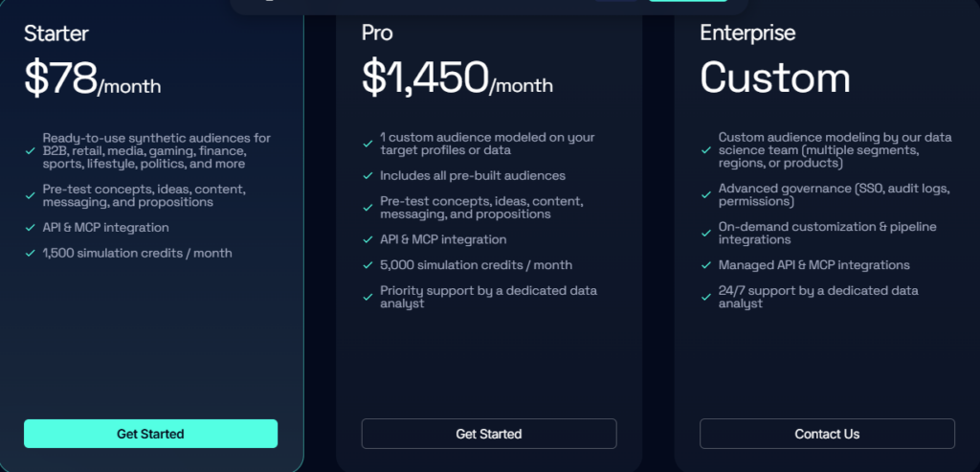Click checkmark next to 5,000 simulation credits
Image resolution: width=980 pixels, height=472 pixels.
[x=367, y=265]
